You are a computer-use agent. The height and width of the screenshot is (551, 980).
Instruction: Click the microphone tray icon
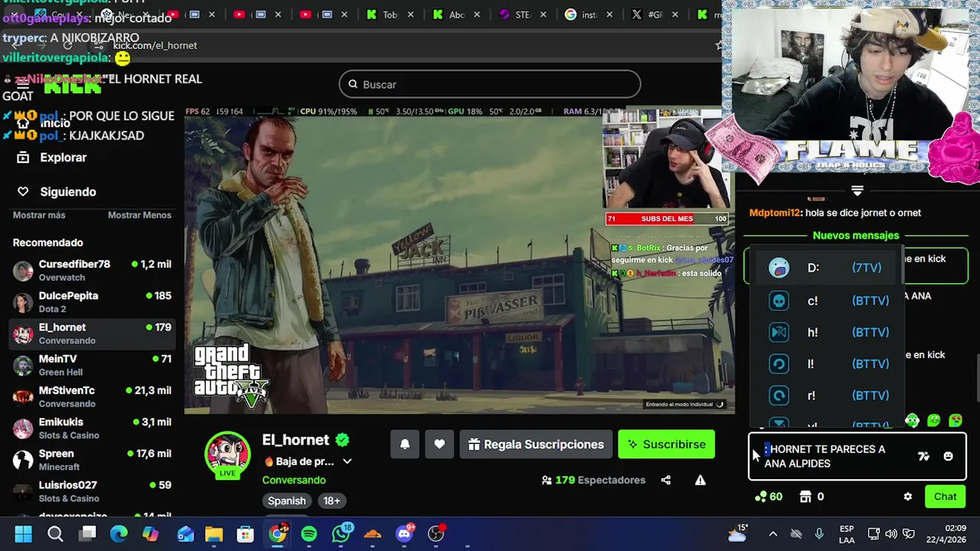pos(819,534)
